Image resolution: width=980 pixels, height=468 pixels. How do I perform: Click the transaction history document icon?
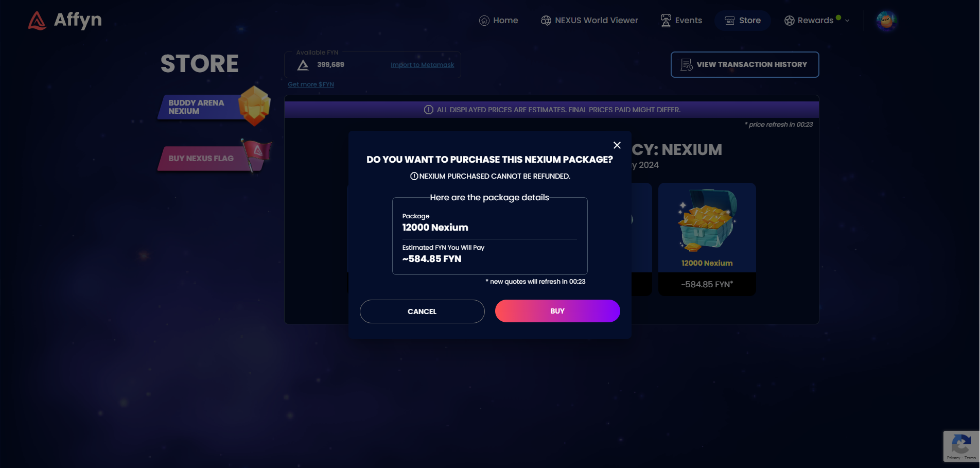tap(687, 65)
